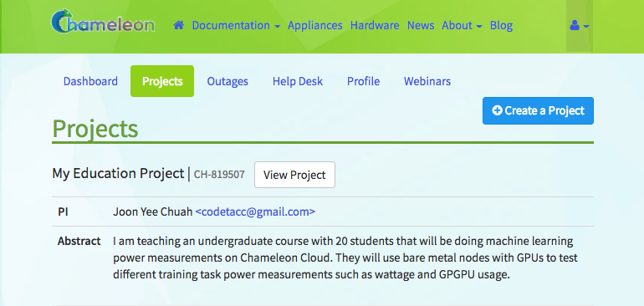Expand the Documentation dropdown
This screenshot has width=644, height=306.
236,25
